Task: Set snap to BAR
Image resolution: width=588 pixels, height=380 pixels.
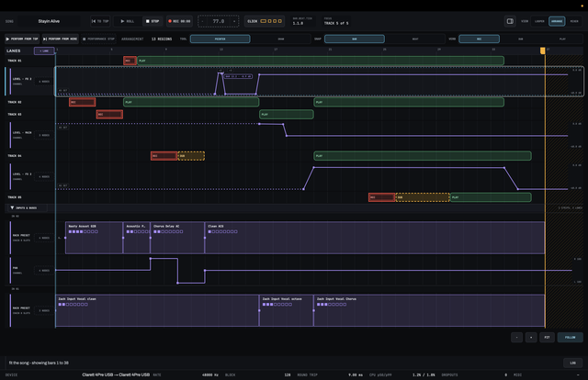Action: point(355,39)
